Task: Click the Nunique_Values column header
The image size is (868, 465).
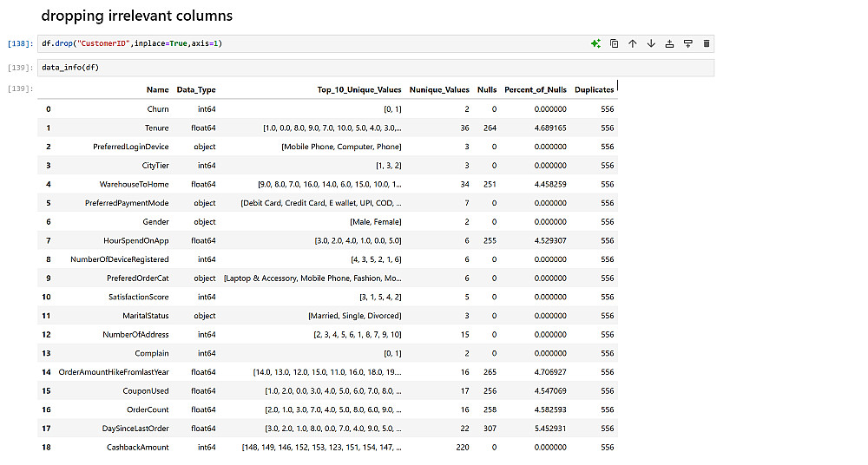Action: (439, 89)
